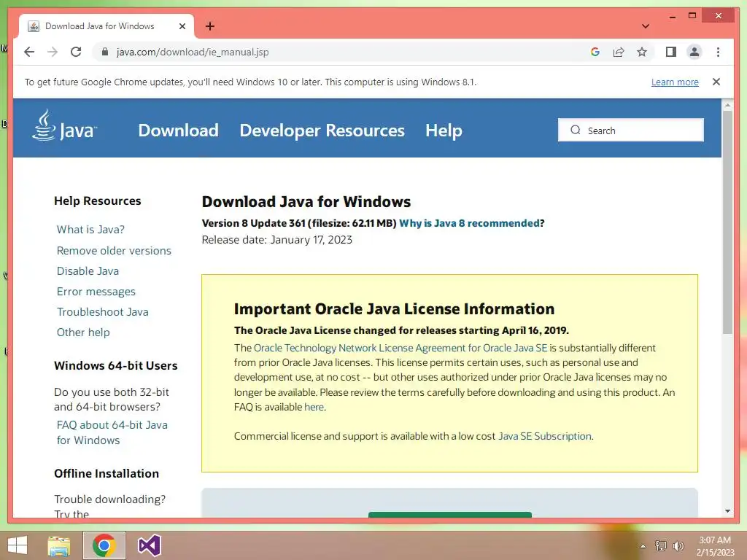Click the magnifier icon in Search box
The image size is (747, 560).
click(x=576, y=130)
